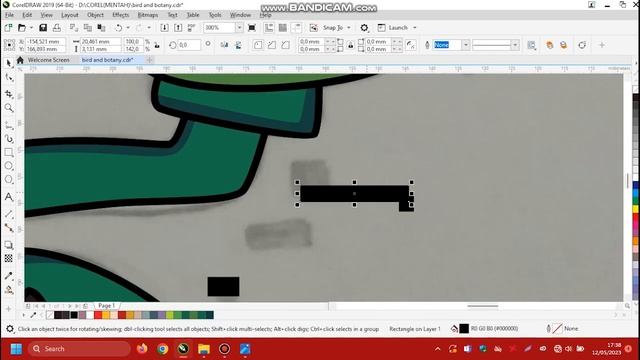The height and width of the screenshot is (360, 640).
Task: Open the Effects menu
Action: coord(121,15)
